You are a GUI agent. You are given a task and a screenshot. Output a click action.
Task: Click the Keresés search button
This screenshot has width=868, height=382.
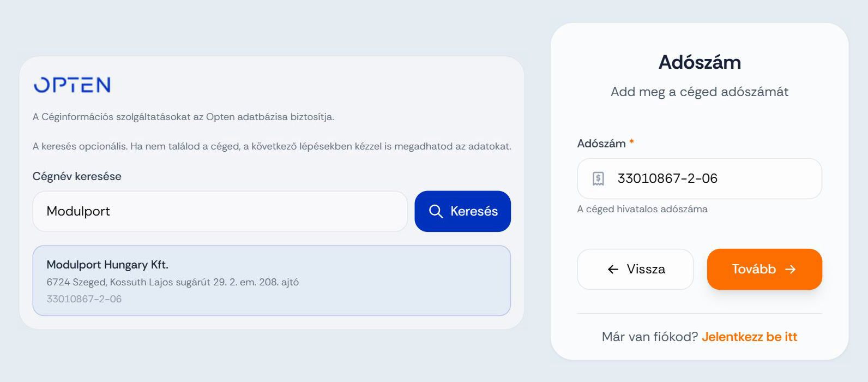pyautogui.click(x=462, y=211)
